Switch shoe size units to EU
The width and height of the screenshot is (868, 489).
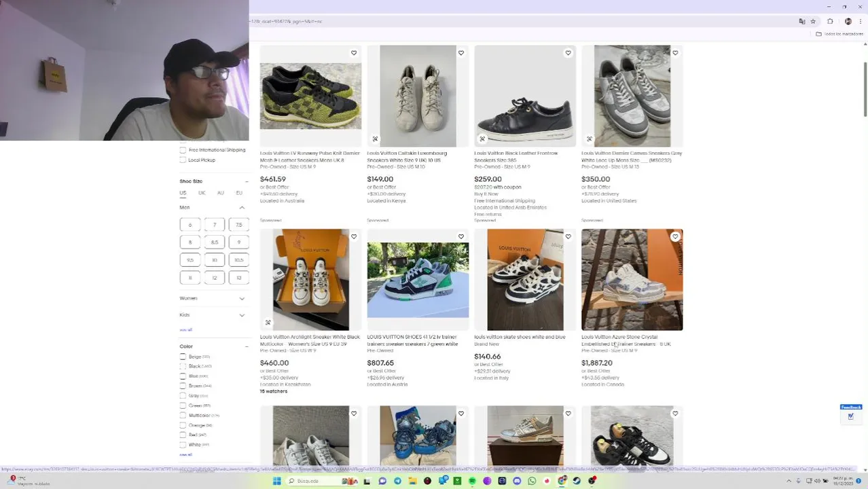pyautogui.click(x=239, y=193)
